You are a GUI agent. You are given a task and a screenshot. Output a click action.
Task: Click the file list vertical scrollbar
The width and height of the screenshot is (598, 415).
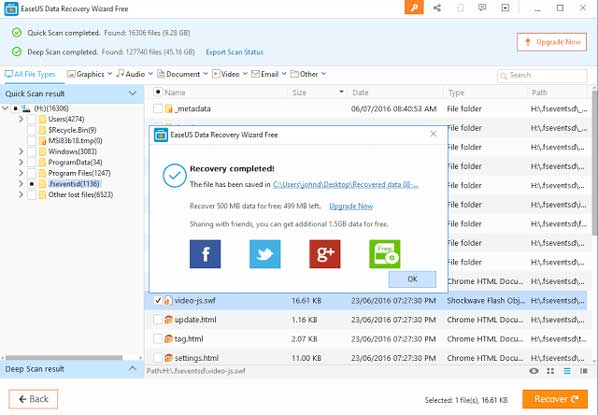tap(595, 163)
